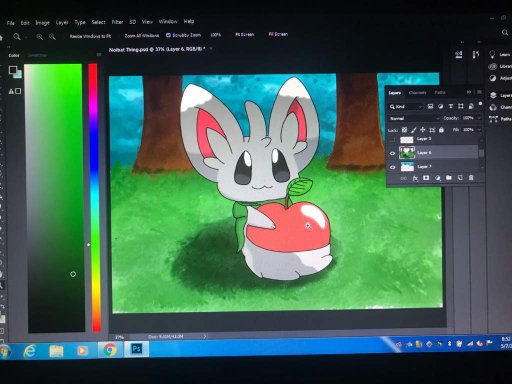Click the rainbow hue slider bar
Image resolution: width=512 pixels, height=384 pixels.
tap(93, 198)
